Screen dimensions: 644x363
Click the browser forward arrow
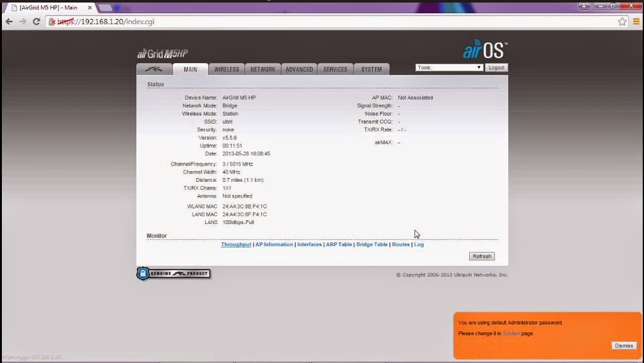(x=23, y=21)
